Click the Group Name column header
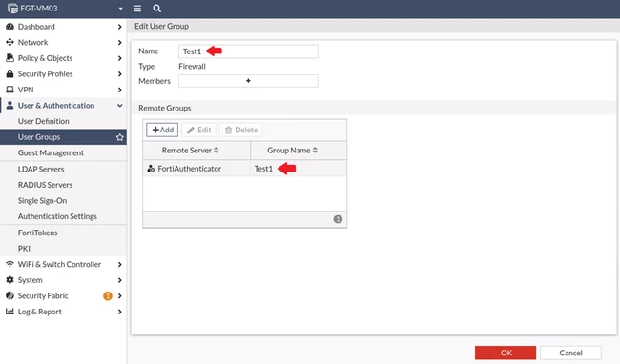Image resolution: width=620 pixels, height=364 pixels. (299, 150)
